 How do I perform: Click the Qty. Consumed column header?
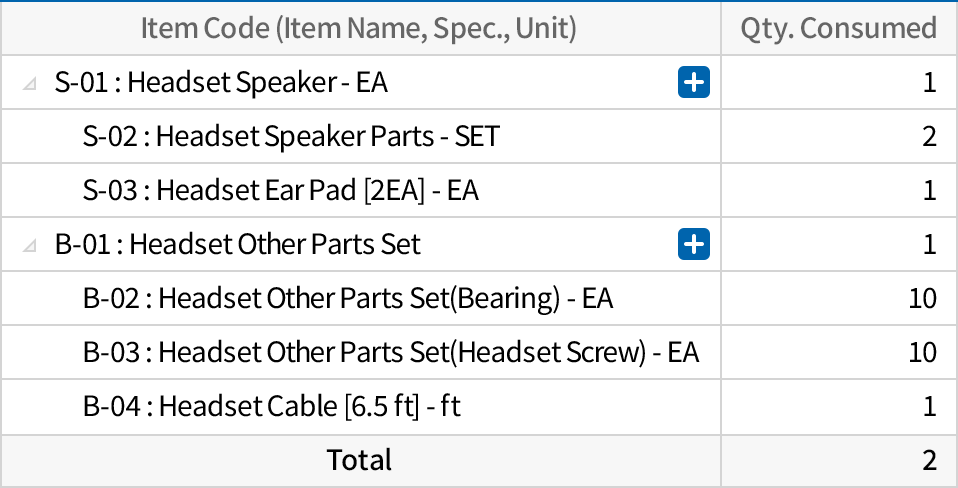click(x=838, y=28)
